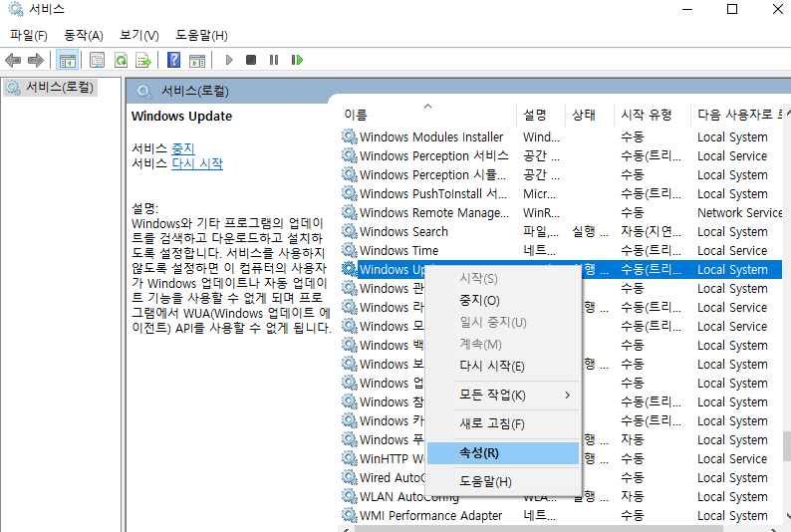791x532 pixels.
Task: Click 자동(지연 start type of Windows Search
Action: (651, 231)
